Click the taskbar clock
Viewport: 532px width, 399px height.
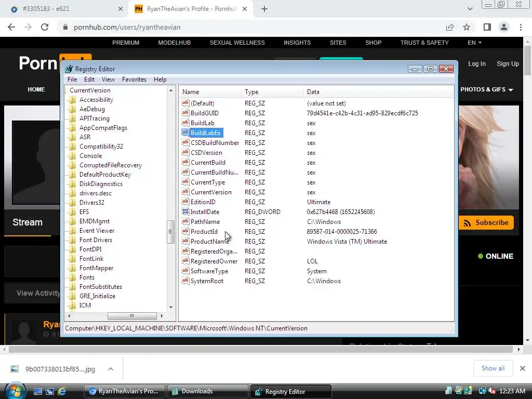pyautogui.click(x=512, y=391)
